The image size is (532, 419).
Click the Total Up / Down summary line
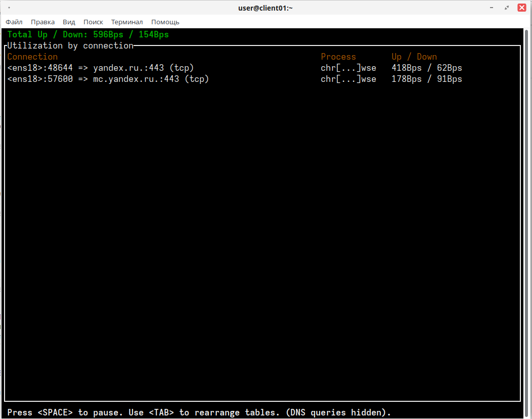pos(88,34)
